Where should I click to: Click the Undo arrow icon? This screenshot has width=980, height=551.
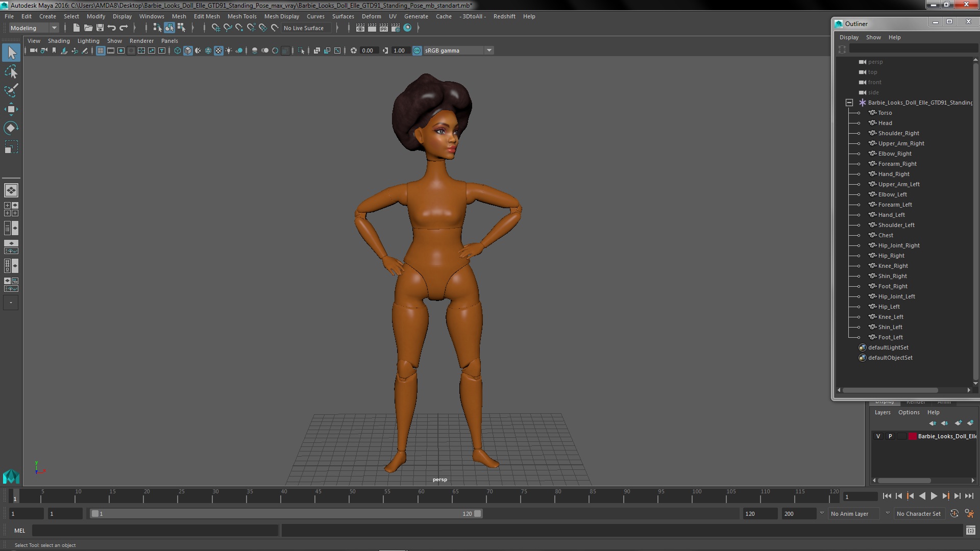pos(112,28)
